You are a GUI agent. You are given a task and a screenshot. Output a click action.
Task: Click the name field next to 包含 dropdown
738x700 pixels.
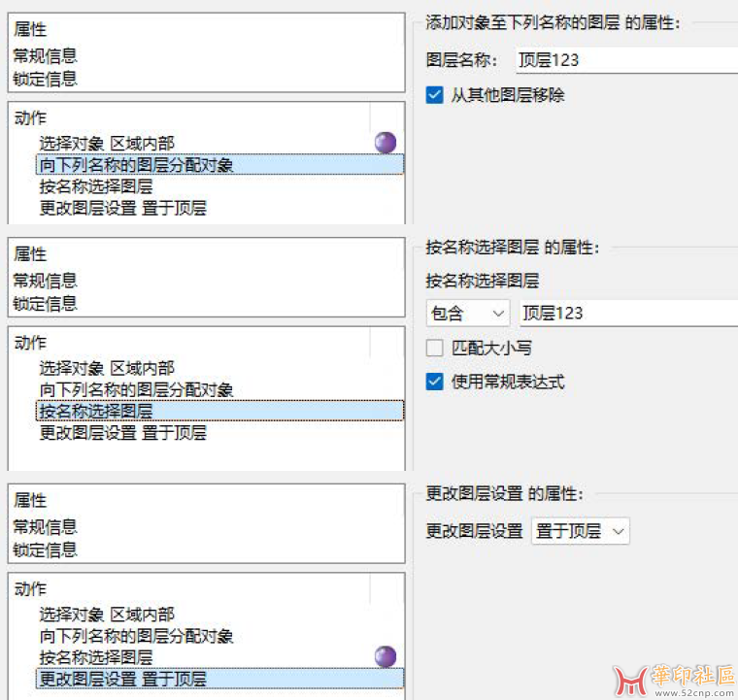[626, 313]
